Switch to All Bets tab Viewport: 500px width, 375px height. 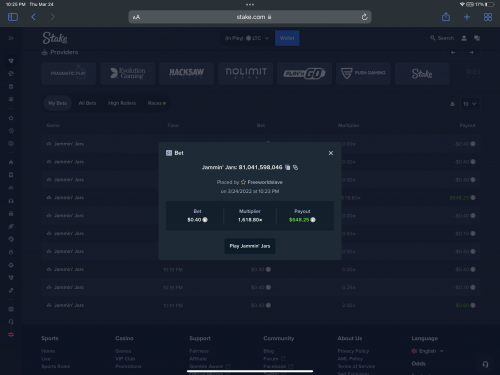[87, 103]
